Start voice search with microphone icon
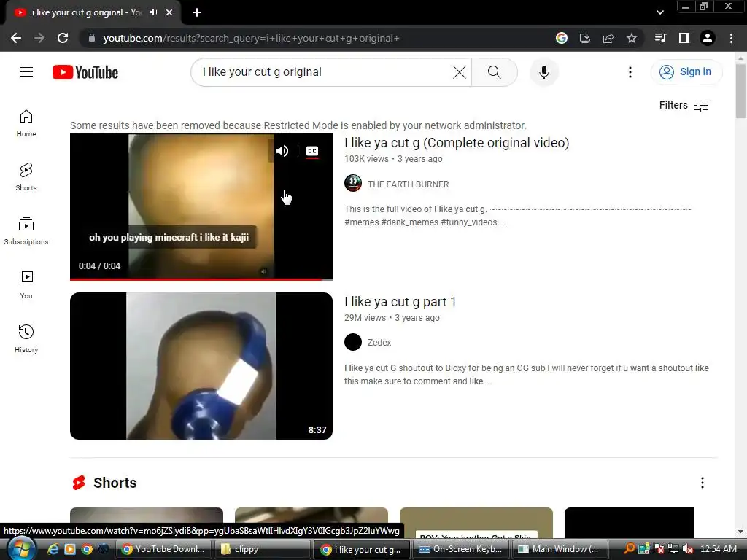Screen dimensions: 747x560 tap(543, 72)
